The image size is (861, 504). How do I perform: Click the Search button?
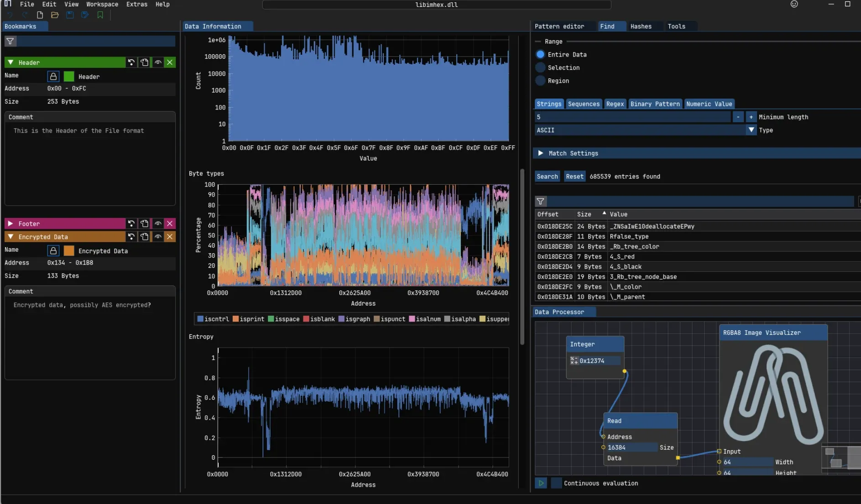(547, 177)
